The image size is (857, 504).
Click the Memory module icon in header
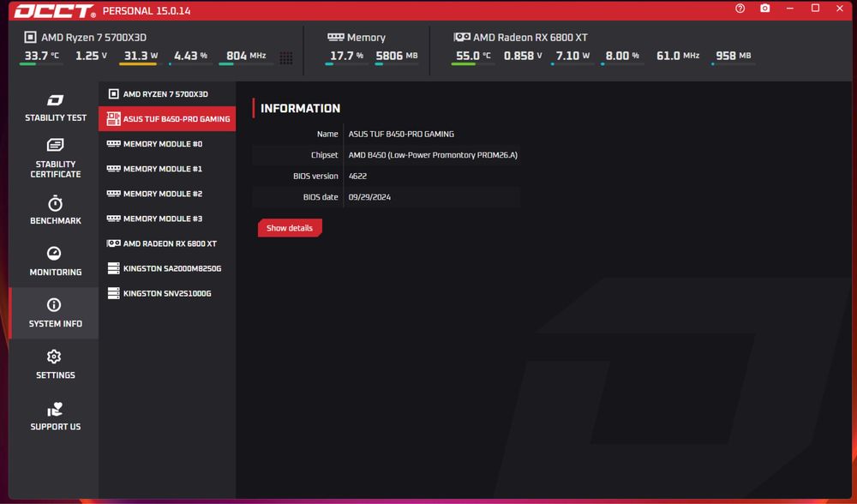pos(336,37)
